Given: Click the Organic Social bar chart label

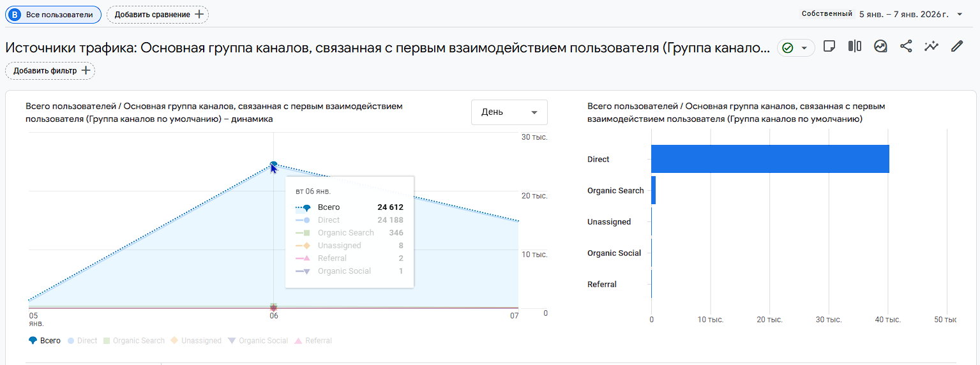Looking at the screenshot, I should tap(614, 253).
